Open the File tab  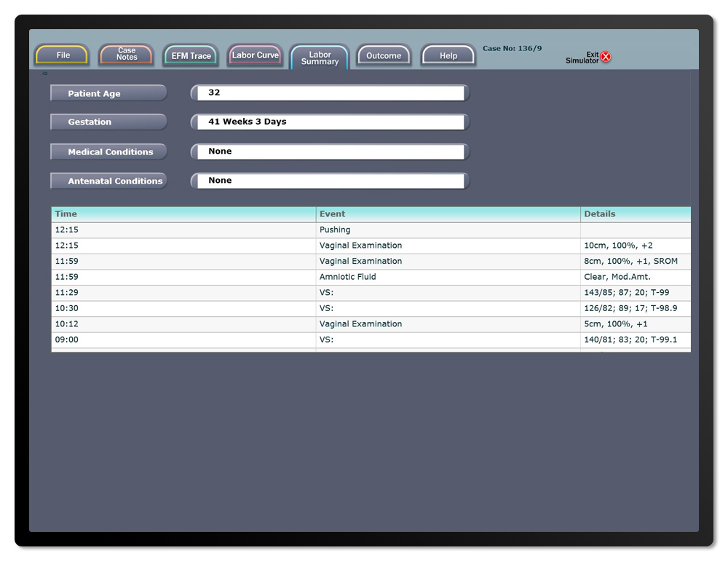[x=63, y=55]
